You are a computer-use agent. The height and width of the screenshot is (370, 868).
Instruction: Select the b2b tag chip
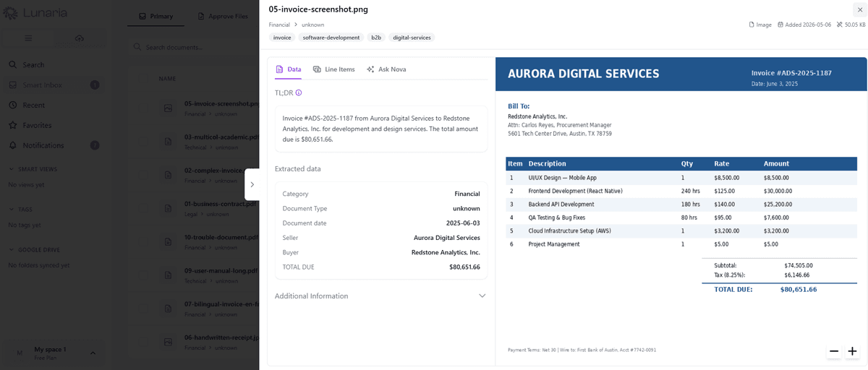[375, 38]
